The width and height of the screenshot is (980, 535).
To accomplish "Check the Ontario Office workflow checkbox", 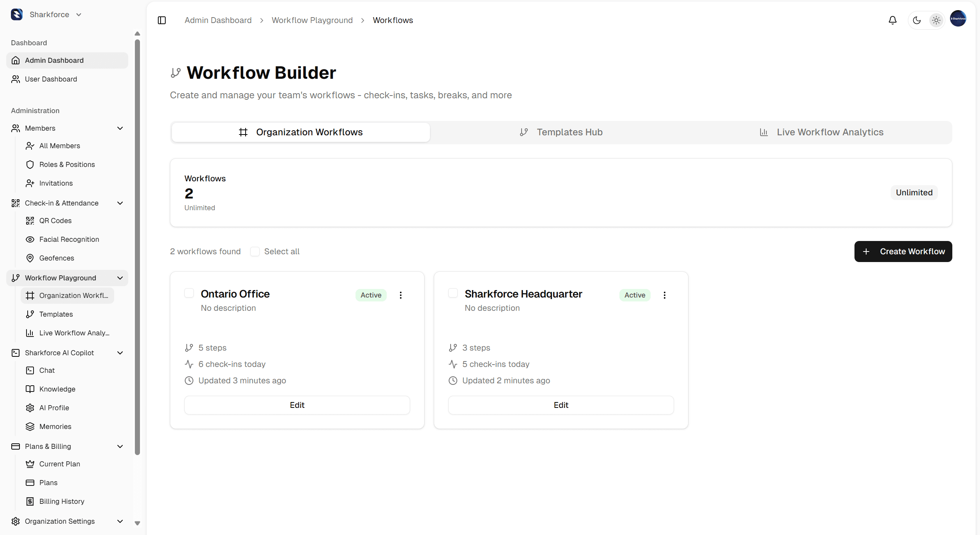I will click(x=189, y=293).
